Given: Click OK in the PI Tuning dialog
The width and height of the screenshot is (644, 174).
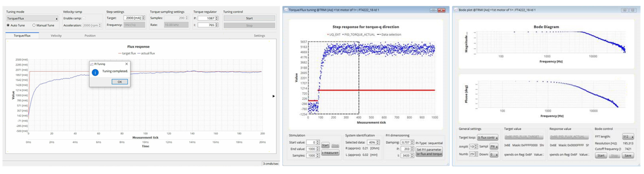Looking at the screenshot, I should pos(120,82).
